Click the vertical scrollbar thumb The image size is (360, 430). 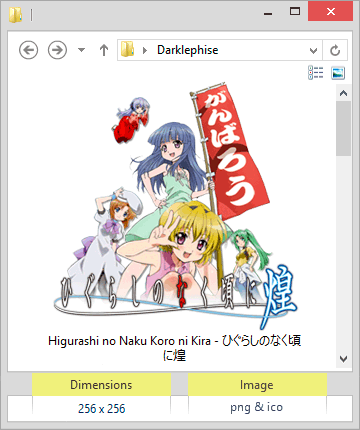tap(344, 129)
